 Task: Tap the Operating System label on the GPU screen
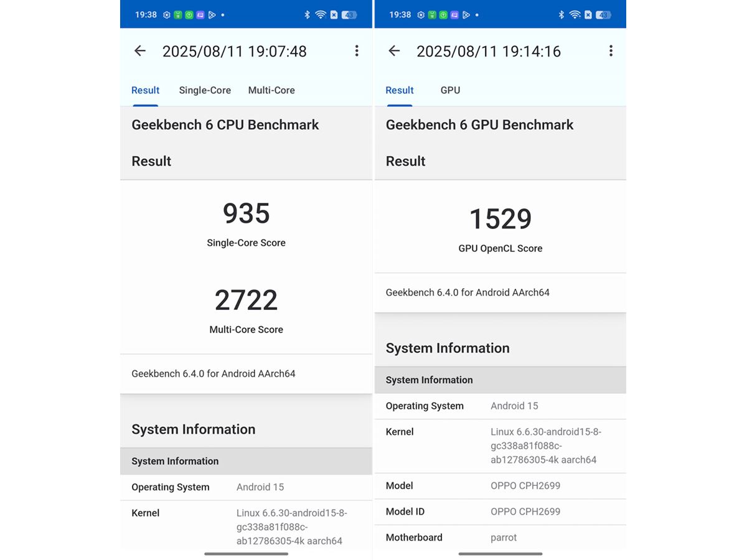425,406
